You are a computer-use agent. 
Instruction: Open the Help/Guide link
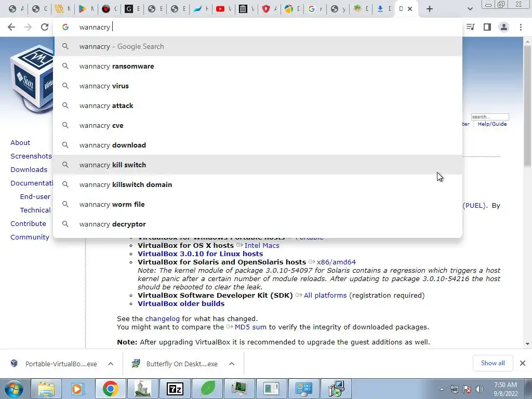[x=493, y=124]
